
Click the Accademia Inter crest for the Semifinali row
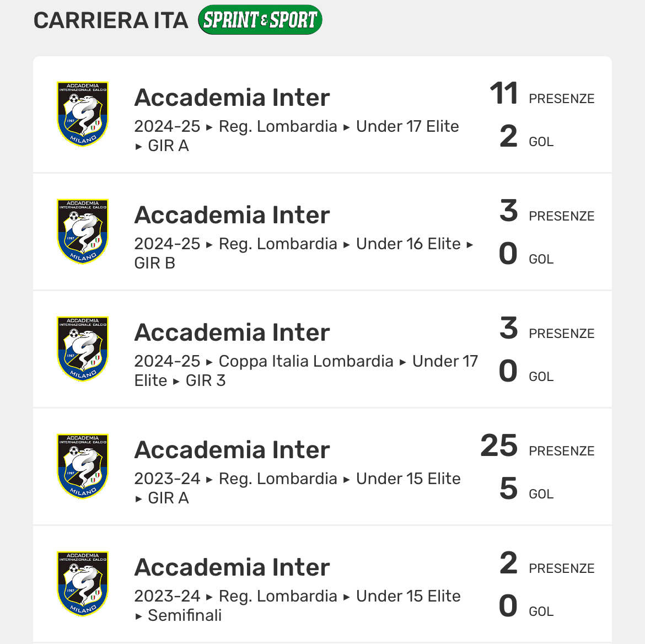pos(83,584)
